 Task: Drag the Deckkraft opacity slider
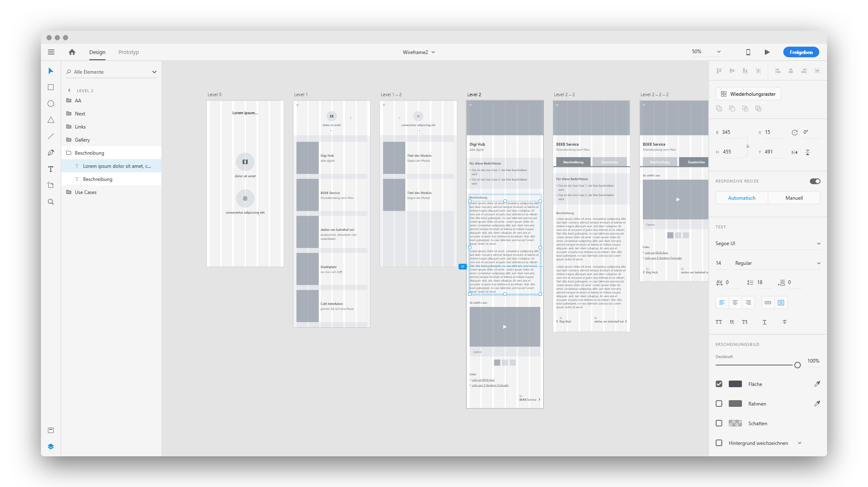pyautogui.click(x=798, y=365)
